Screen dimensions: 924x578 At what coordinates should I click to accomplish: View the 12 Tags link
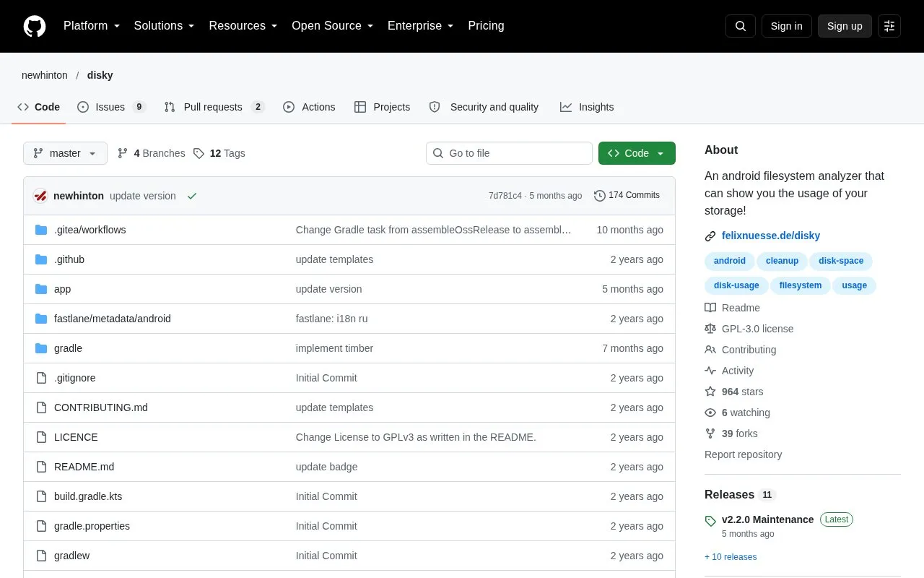coord(219,153)
